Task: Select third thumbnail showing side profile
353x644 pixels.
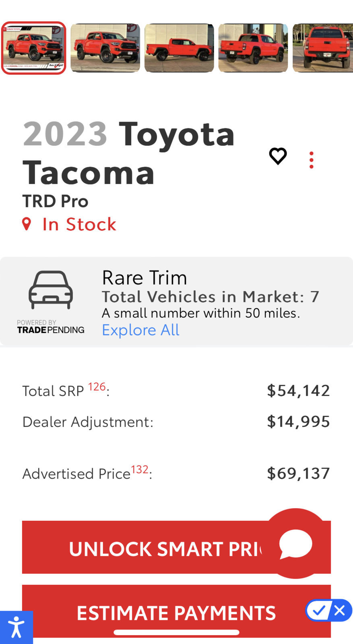Action: [x=179, y=48]
